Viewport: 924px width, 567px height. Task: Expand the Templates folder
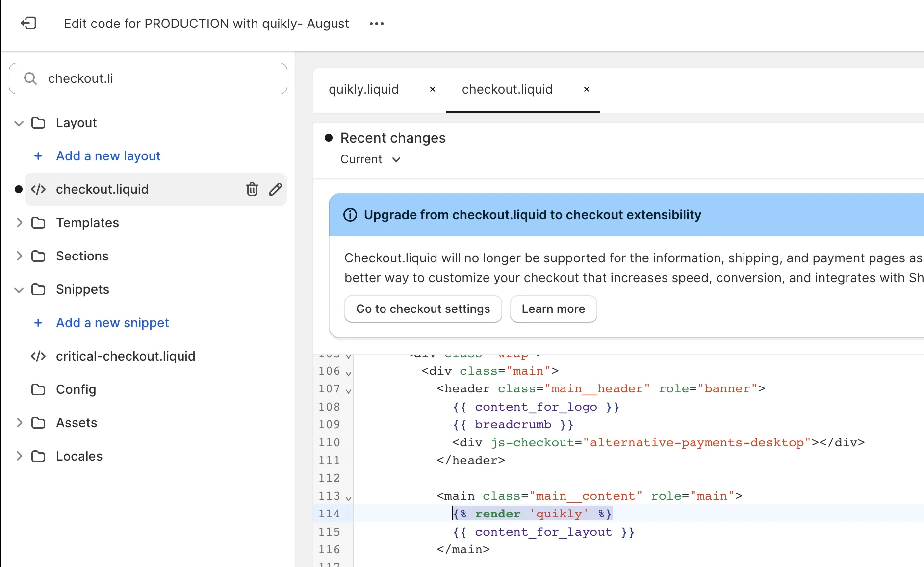tap(19, 223)
